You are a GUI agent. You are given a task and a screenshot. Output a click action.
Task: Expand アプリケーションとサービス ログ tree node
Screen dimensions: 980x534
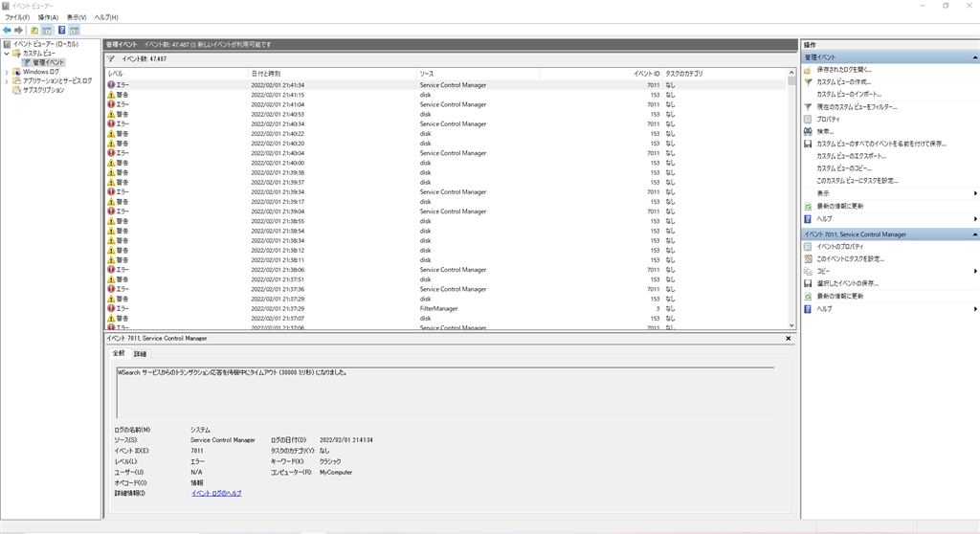coord(7,80)
